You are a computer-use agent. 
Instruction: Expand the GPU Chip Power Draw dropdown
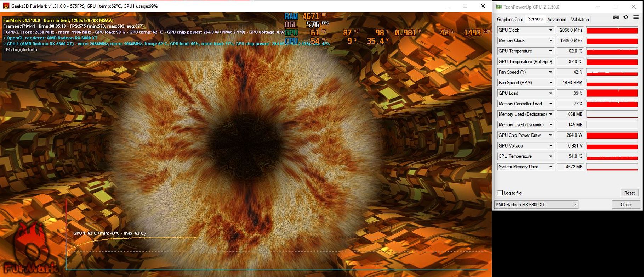tap(551, 135)
